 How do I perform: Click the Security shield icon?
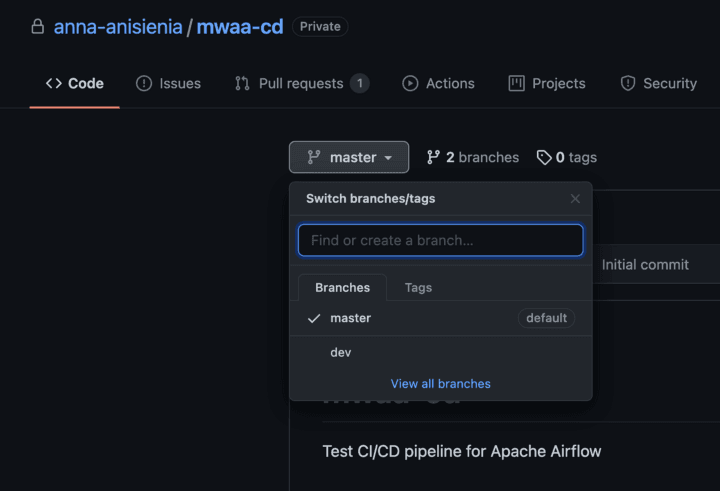pyautogui.click(x=628, y=84)
